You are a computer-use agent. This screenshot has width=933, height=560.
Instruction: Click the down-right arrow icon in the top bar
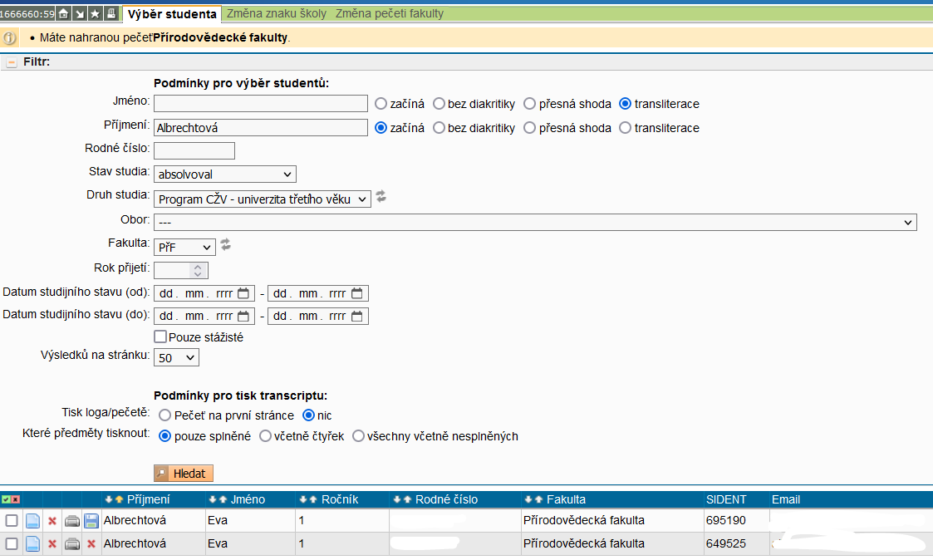pos(80,13)
